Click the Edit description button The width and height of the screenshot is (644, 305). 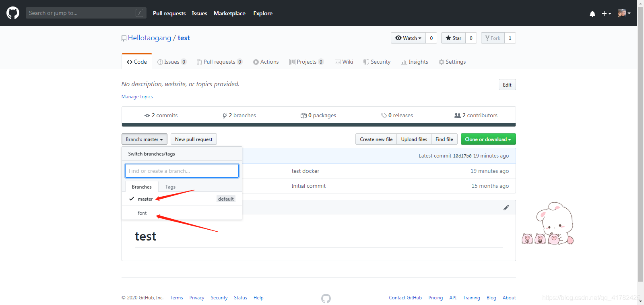tap(507, 85)
